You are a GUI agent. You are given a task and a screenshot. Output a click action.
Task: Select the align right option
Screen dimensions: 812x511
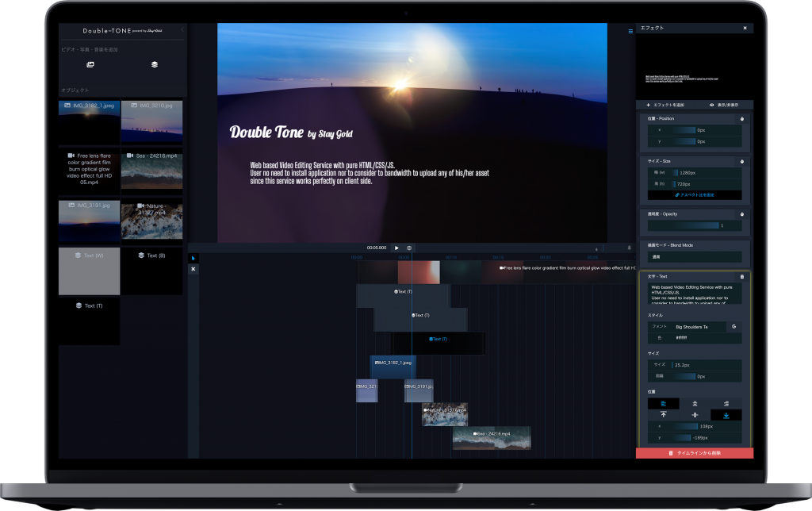click(x=726, y=404)
